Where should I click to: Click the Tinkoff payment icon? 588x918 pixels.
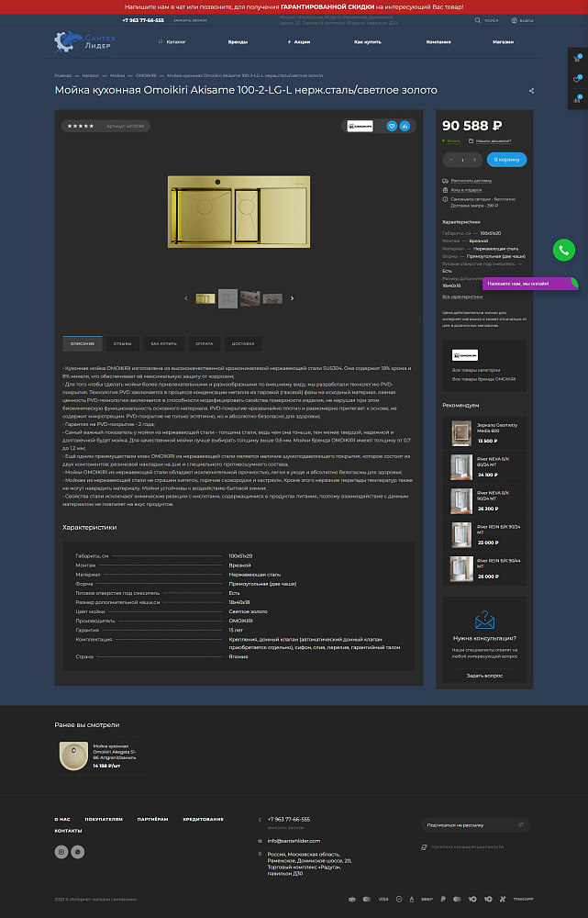click(523, 899)
